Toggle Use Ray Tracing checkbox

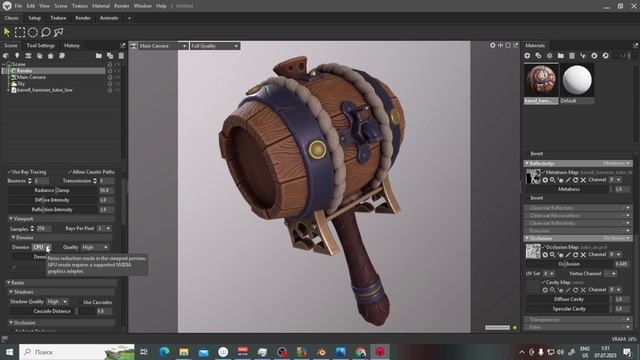click(x=9, y=172)
